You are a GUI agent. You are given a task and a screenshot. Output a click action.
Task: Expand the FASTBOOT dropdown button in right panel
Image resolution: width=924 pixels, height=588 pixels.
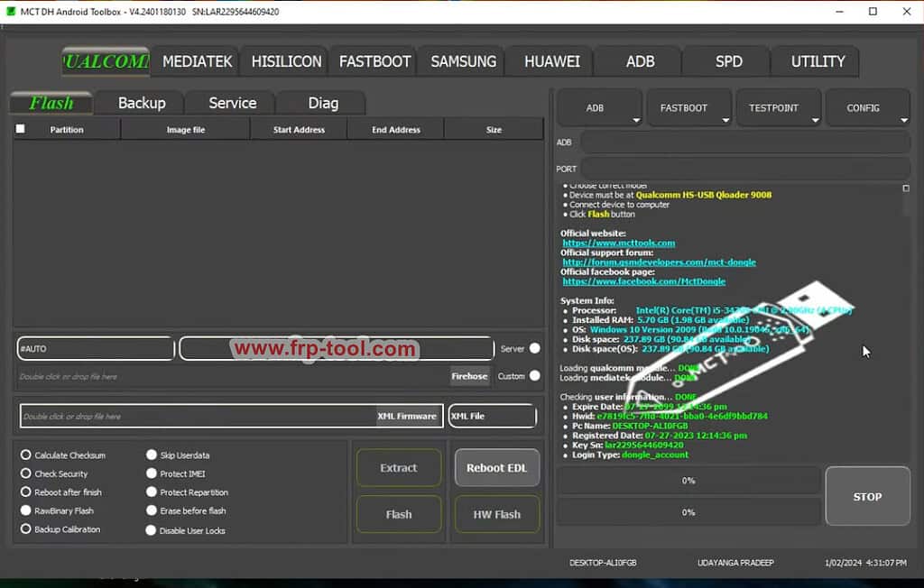689,108
